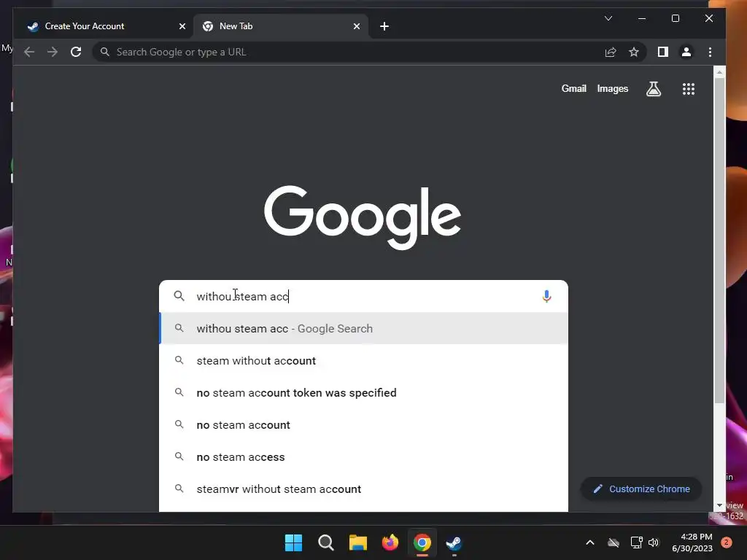
Task: Open the Gmail link
Action: tap(573, 88)
